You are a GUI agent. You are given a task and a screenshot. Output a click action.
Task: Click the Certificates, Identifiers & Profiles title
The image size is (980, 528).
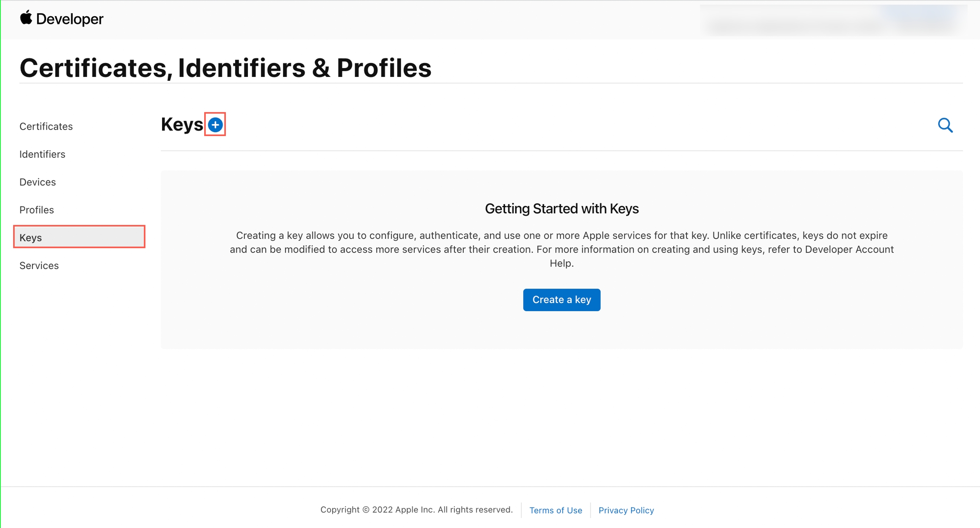click(x=225, y=68)
